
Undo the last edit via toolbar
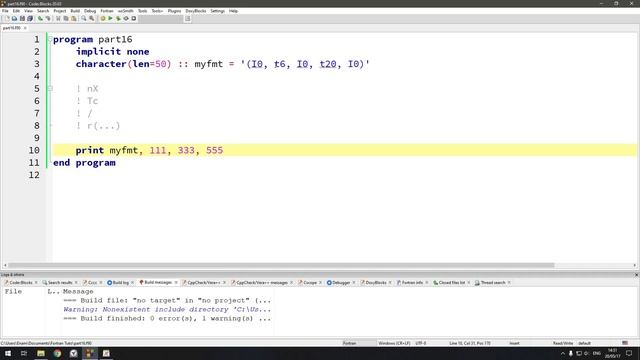pos(40,19)
